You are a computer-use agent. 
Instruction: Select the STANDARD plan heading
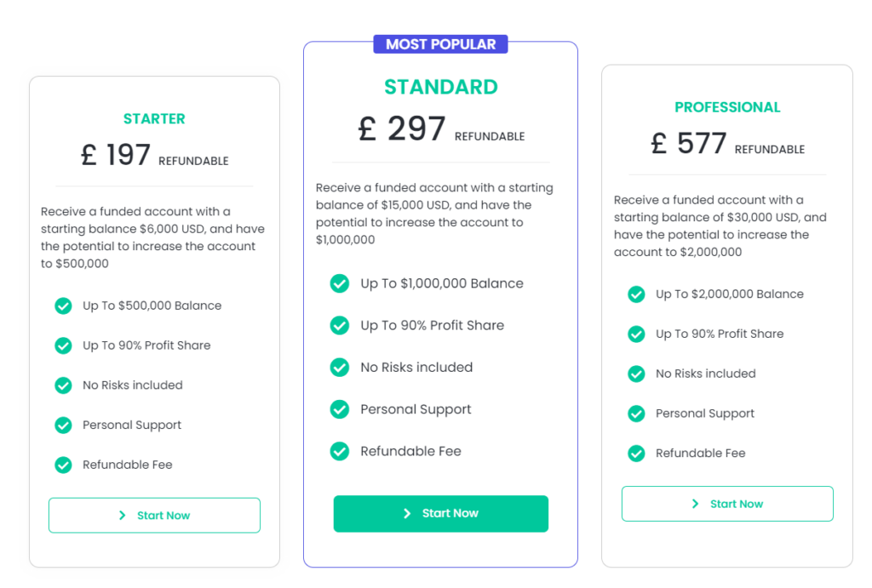click(440, 87)
